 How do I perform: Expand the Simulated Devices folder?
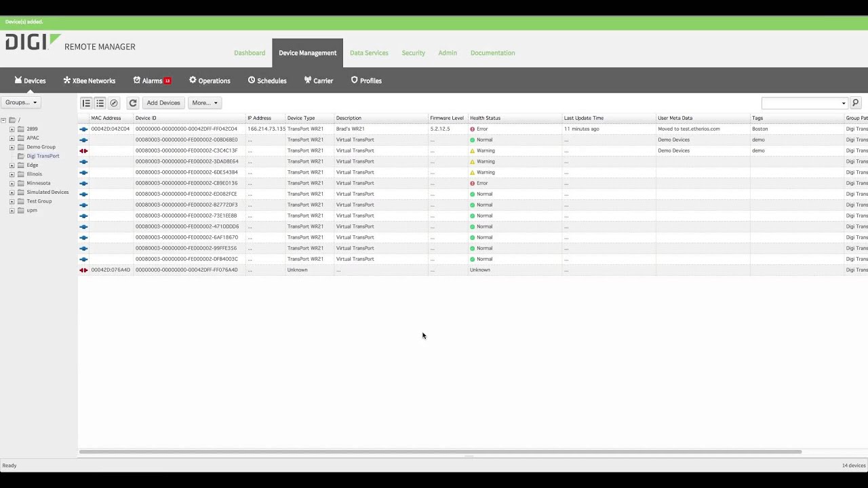tap(12, 192)
